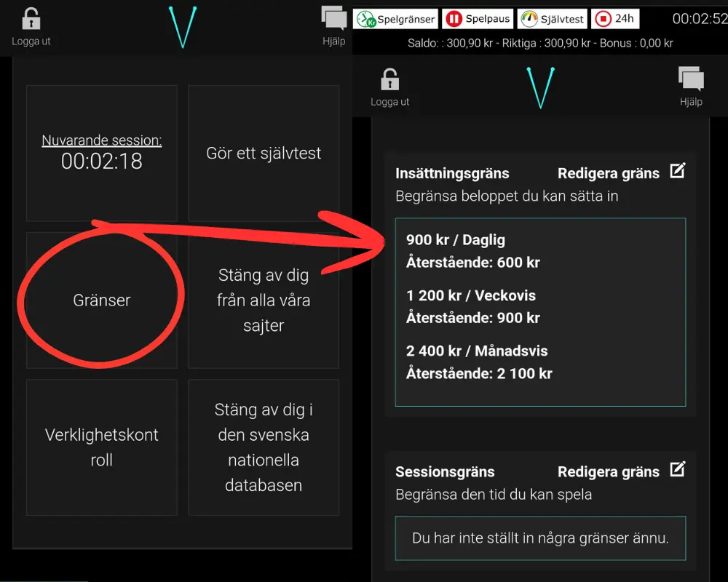Click the V logo in left panel
The height and width of the screenshot is (582, 728).
(x=183, y=27)
